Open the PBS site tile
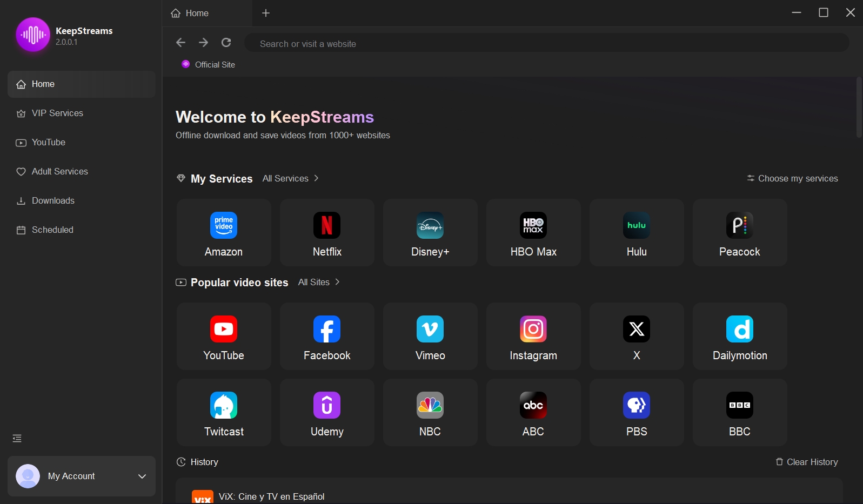Viewport: 863px width, 504px height. tap(637, 412)
